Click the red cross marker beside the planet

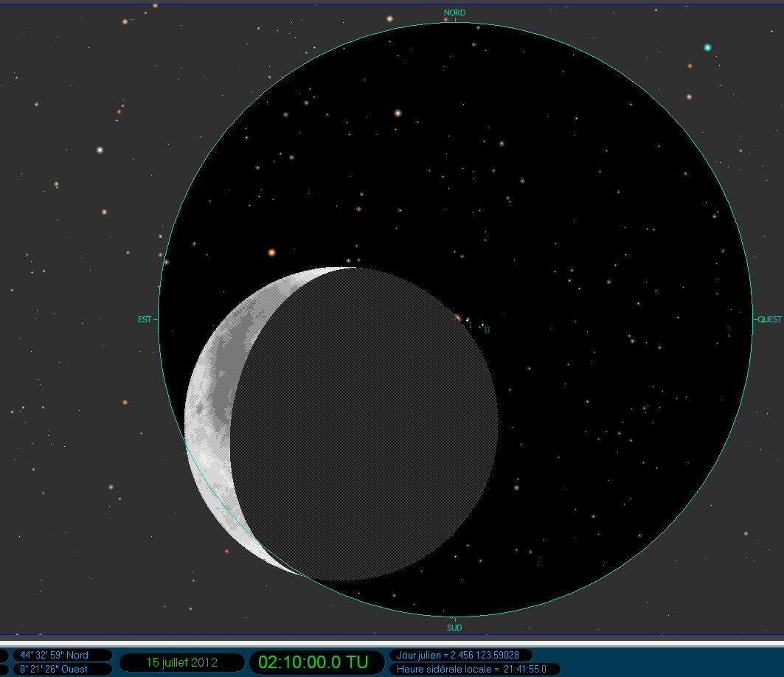tap(454, 319)
